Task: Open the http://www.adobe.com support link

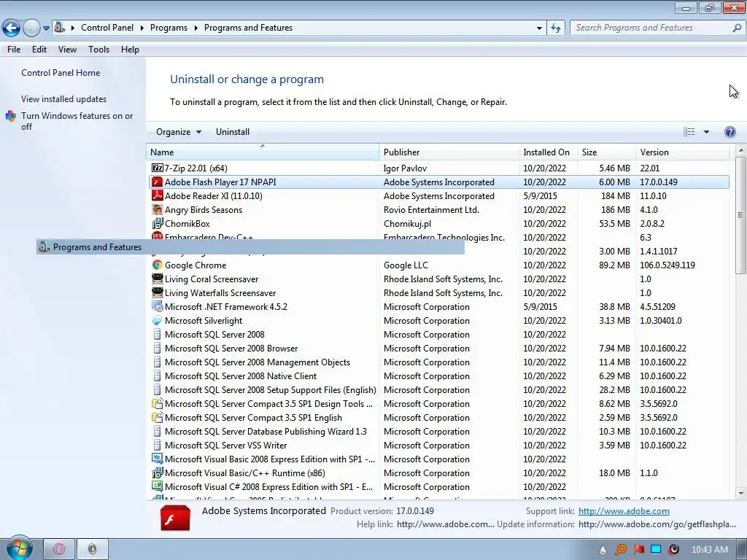Action: pyautogui.click(x=624, y=511)
